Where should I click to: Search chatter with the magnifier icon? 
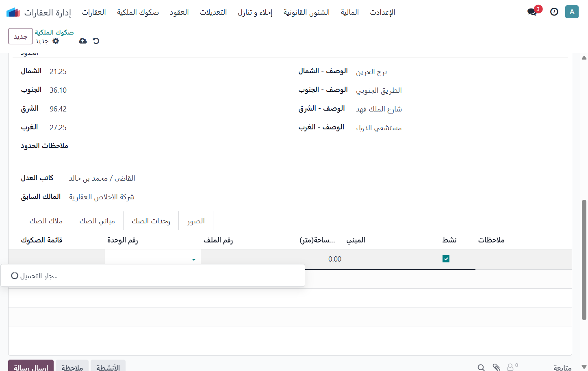click(481, 368)
